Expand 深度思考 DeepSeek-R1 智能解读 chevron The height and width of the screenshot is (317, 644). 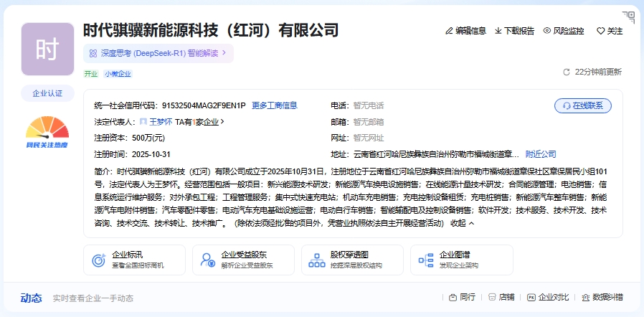224,52
